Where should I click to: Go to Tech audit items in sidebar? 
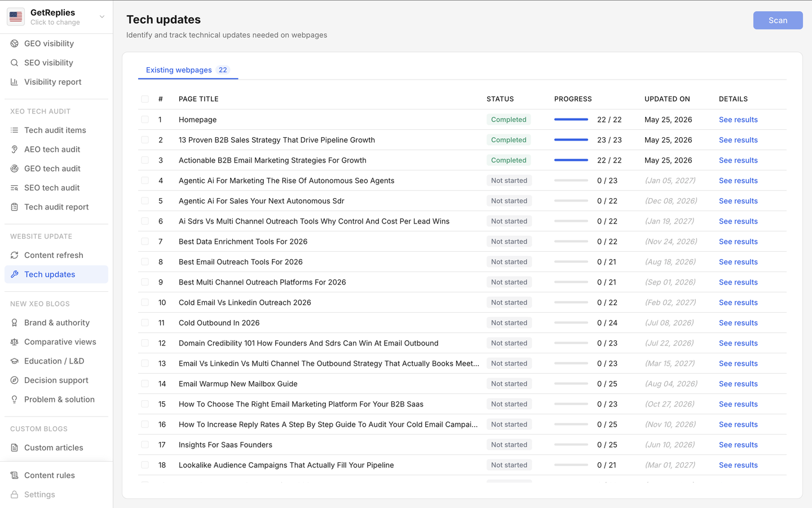click(56, 130)
